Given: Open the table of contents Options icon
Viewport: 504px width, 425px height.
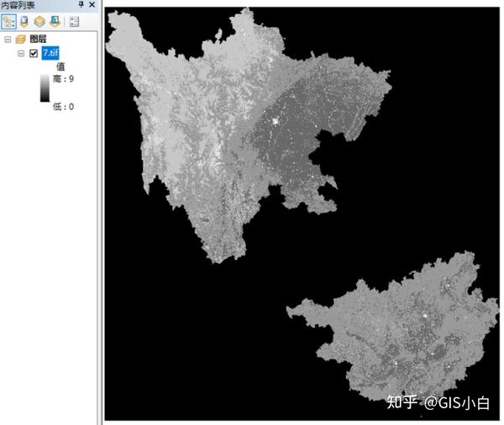Looking at the screenshot, I should pos(74,22).
